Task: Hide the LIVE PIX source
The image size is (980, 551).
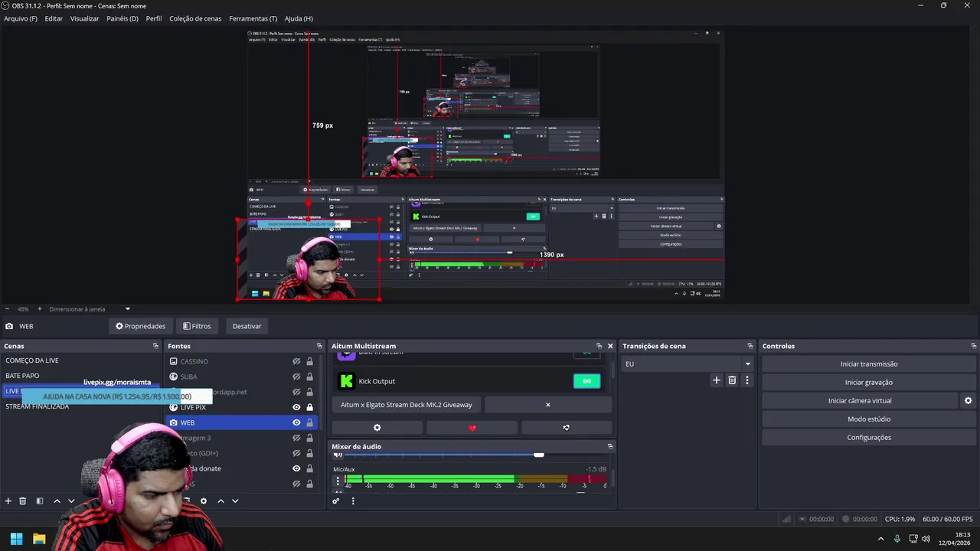Action: tap(296, 407)
